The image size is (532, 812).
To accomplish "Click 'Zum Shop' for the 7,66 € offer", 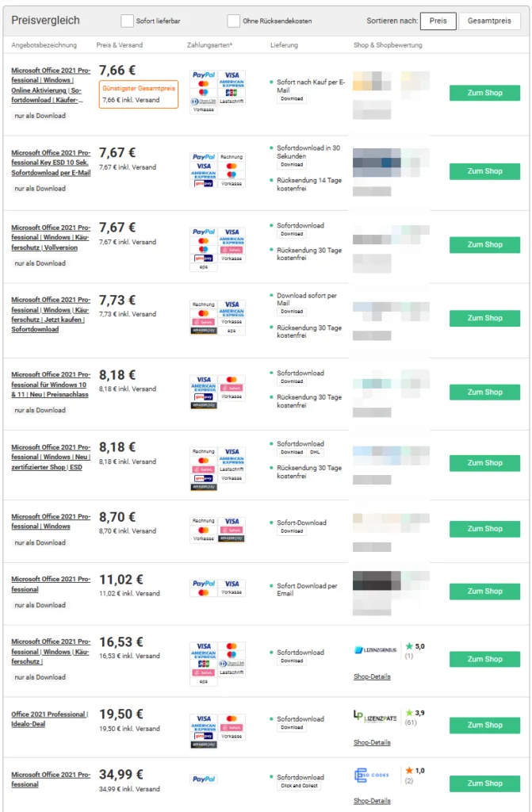I will click(484, 93).
